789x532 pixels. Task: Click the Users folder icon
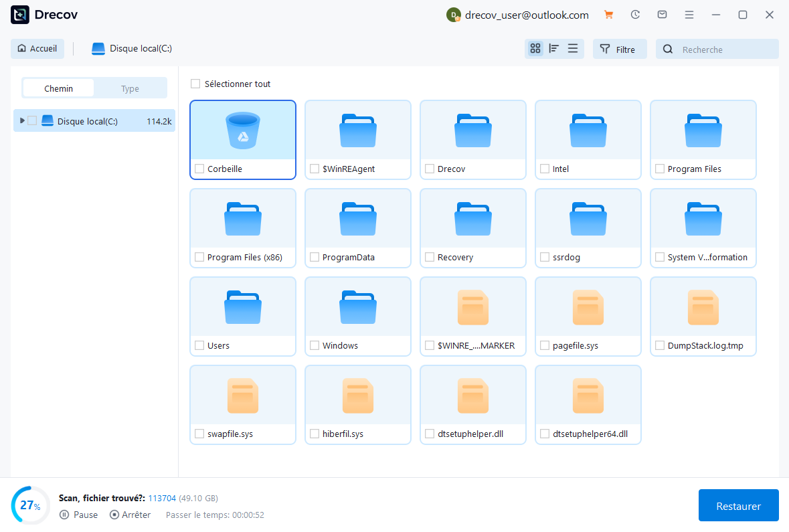(243, 307)
